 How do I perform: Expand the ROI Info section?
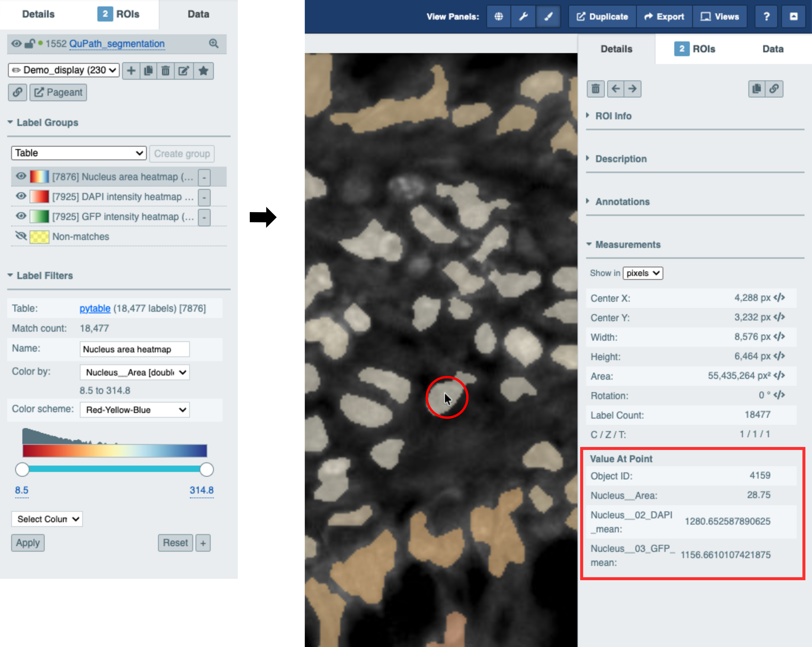coord(613,116)
